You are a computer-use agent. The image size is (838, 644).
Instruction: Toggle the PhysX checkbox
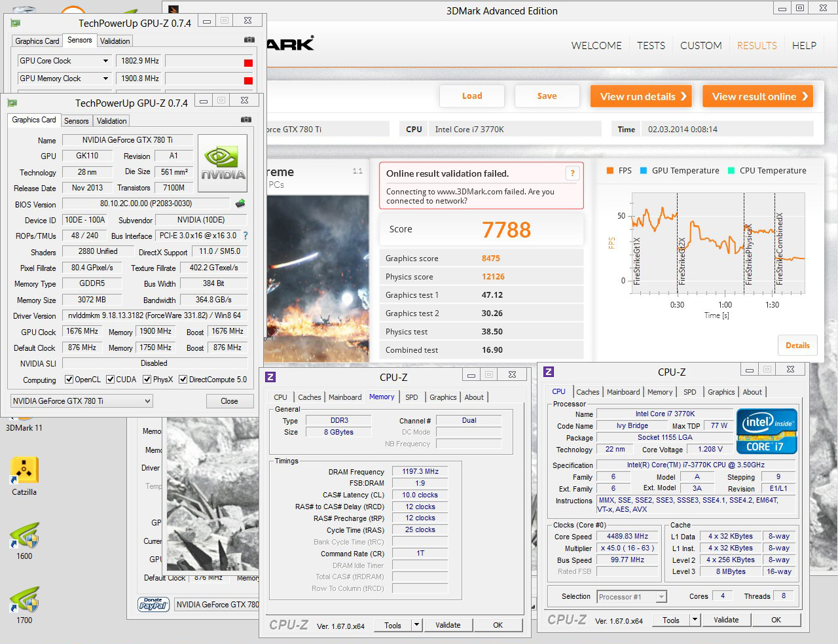click(147, 380)
